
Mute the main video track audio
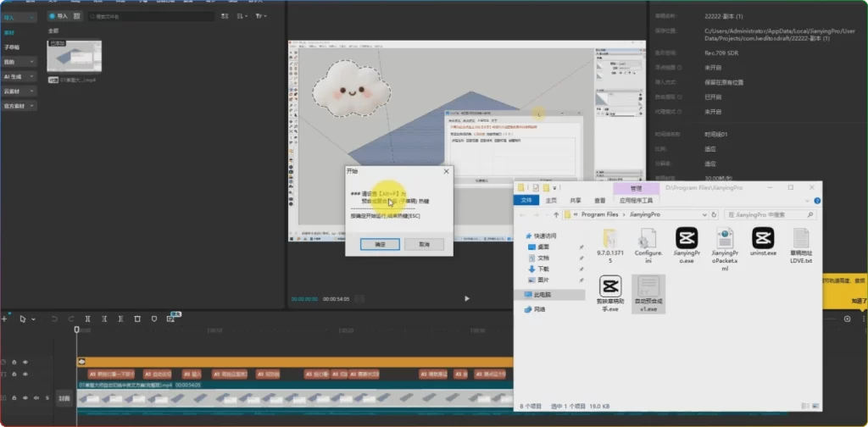(36, 397)
